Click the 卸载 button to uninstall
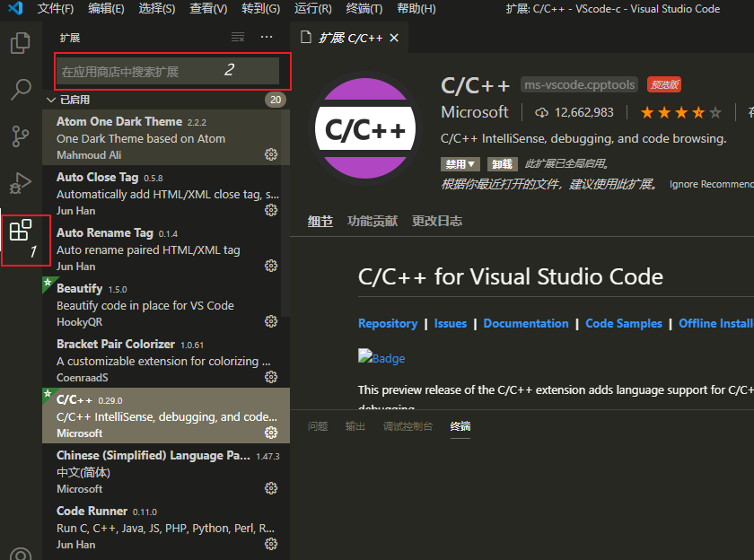Viewport: 754px width, 560px height. (502, 164)
